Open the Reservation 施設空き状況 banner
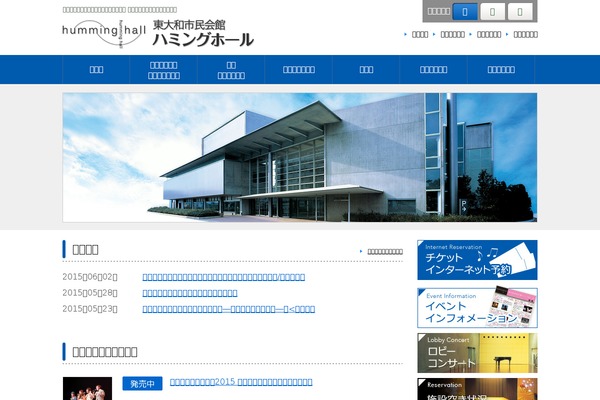 (x=477, y=389)
